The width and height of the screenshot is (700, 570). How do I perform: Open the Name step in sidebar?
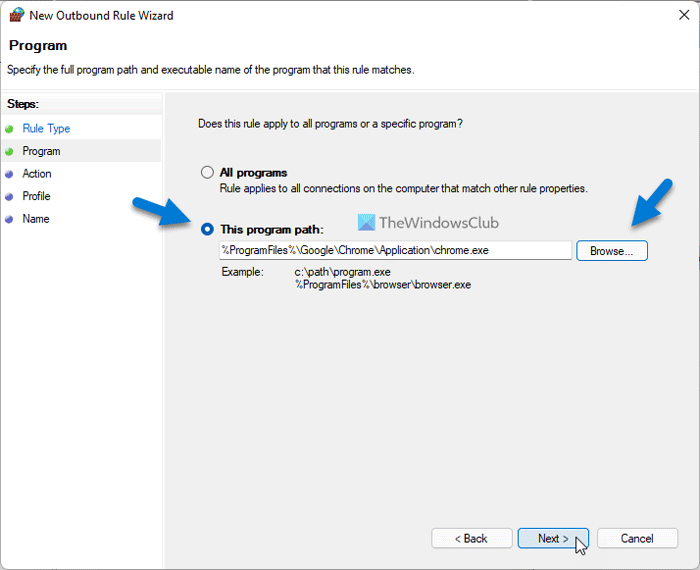(36, 219)
